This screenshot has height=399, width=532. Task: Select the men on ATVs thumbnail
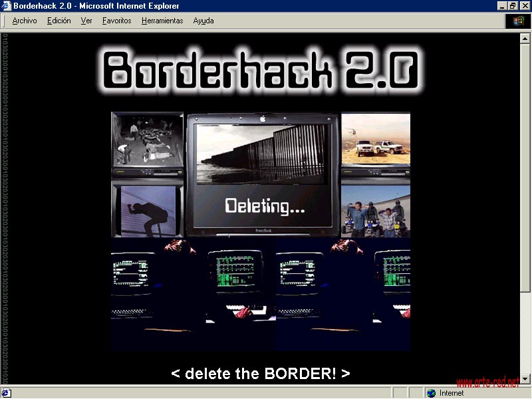coord(376,211)
